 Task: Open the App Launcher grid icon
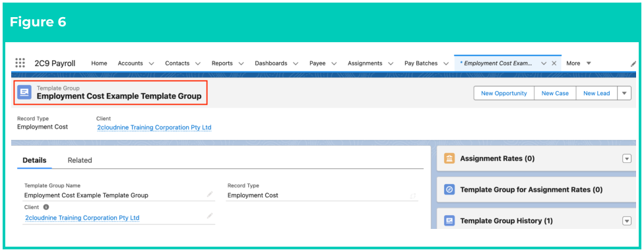coord(20,63)
